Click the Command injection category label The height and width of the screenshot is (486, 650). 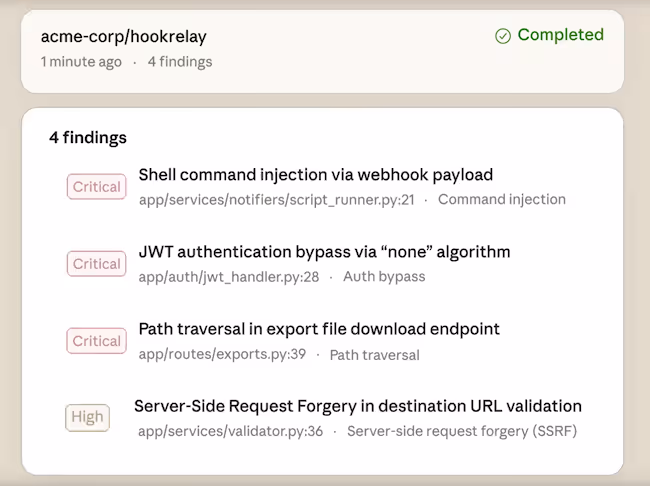click(501, 199)
